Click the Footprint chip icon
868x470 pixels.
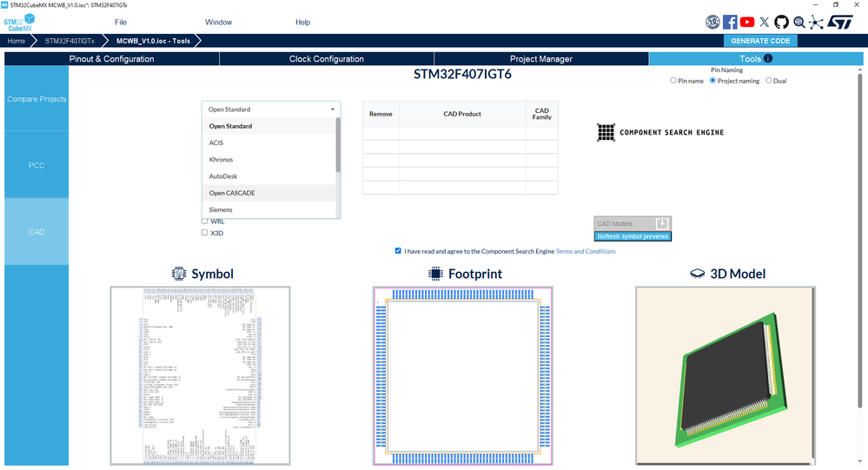(435, 274)
